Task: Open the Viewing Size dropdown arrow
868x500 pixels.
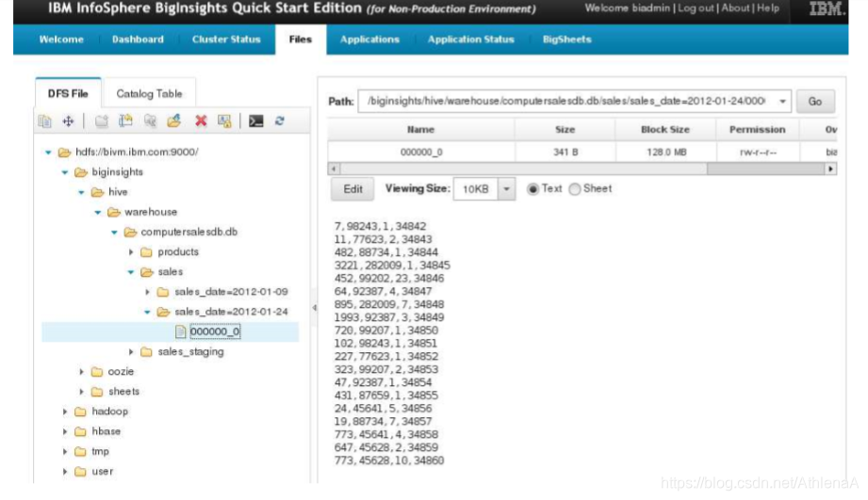Action: click(506, 189)
